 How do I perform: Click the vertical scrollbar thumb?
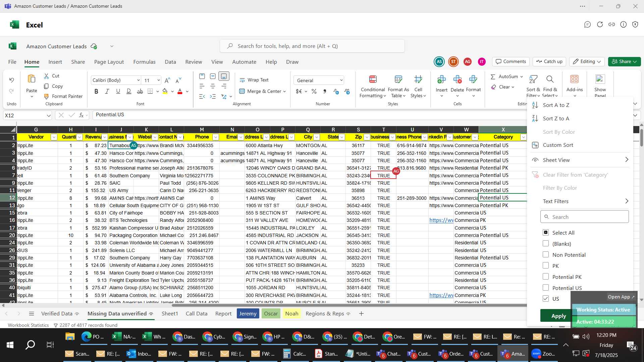click(x=641, y=137)
